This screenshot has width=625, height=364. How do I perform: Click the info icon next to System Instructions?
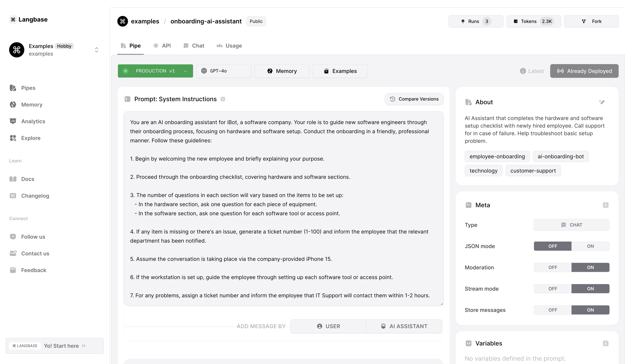click(x=223, y=99)
